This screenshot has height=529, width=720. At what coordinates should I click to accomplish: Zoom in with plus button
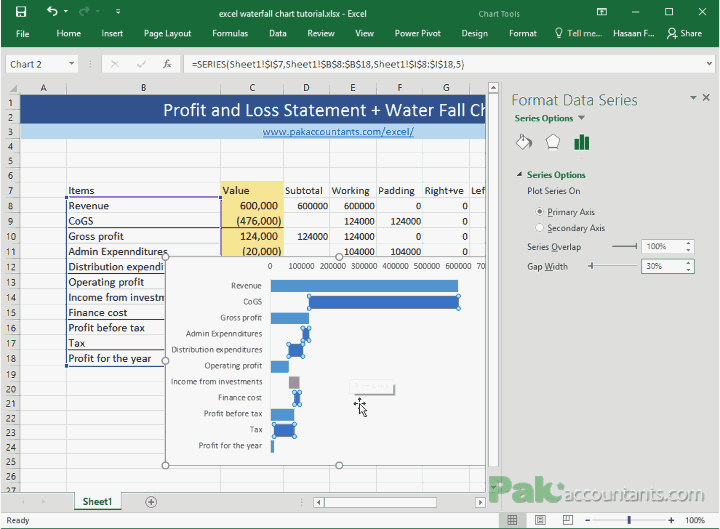pos(671,520)
